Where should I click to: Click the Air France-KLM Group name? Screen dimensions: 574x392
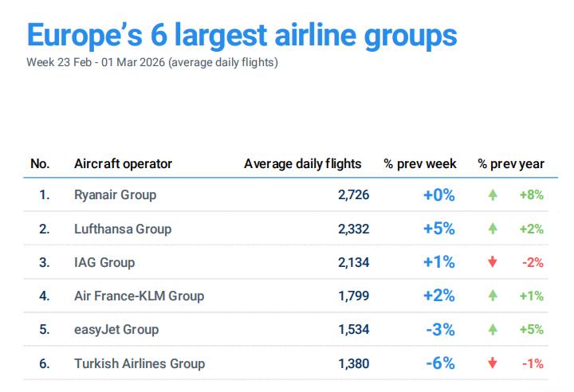point(139,296)
